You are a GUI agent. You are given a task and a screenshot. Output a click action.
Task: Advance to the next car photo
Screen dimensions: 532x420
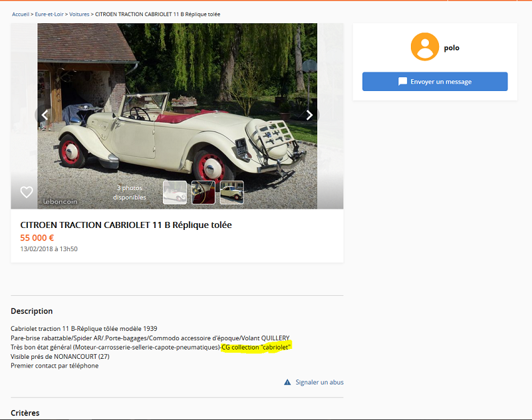point(309,115)
